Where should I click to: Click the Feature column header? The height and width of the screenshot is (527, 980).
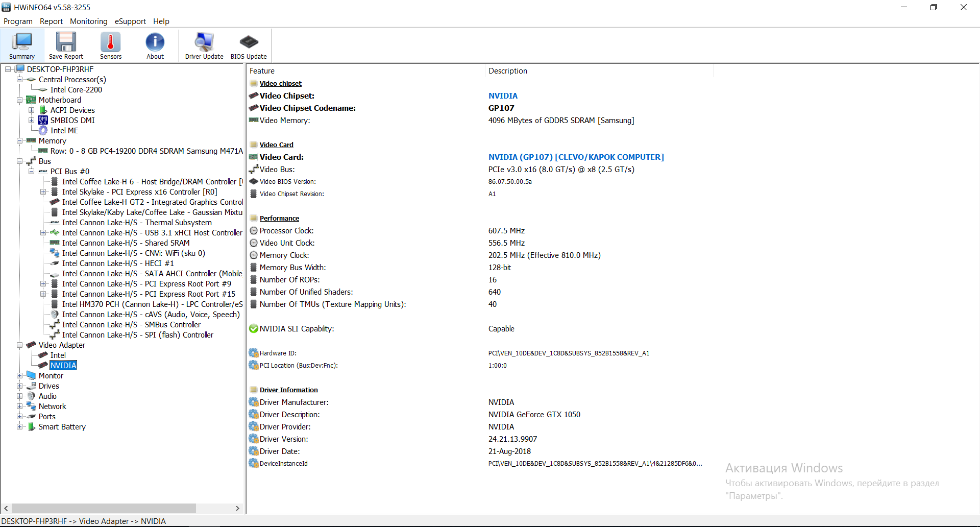click(365, 71)
